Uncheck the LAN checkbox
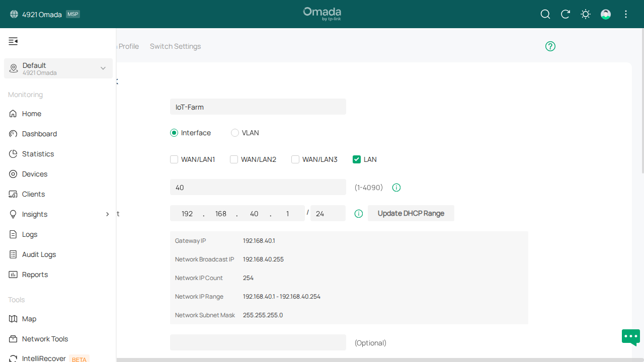 [357, 159]
